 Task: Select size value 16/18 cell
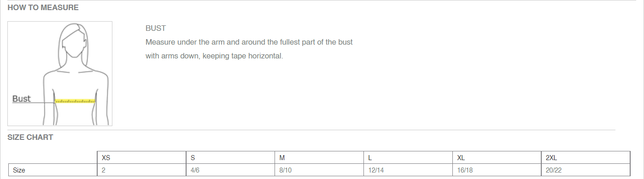tap(498, 170)
